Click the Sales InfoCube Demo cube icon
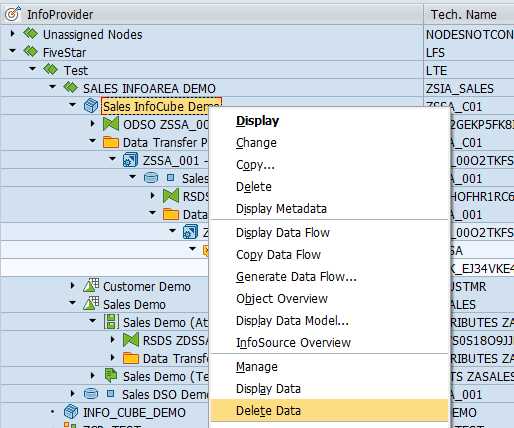The height and width of the screenshot is (428, 514). click(90, 106)
